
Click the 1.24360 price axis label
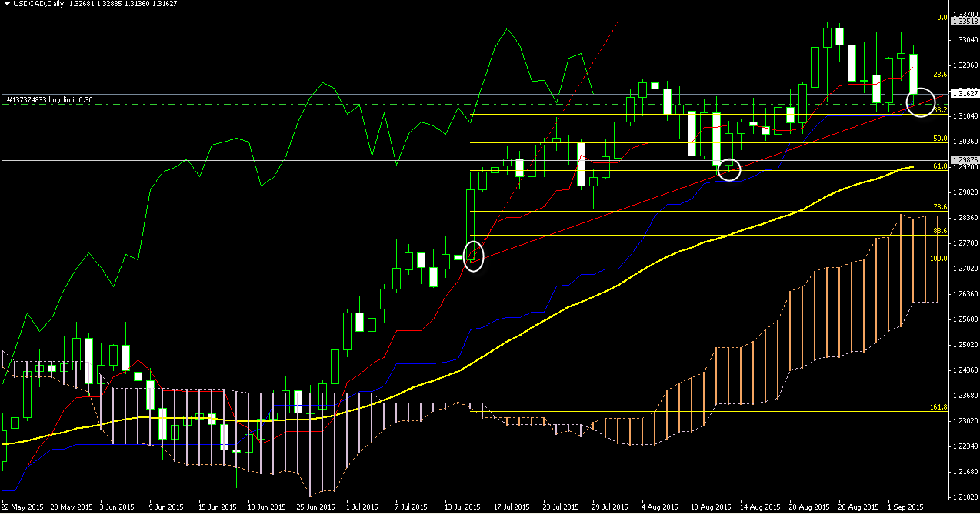(965, 370)
